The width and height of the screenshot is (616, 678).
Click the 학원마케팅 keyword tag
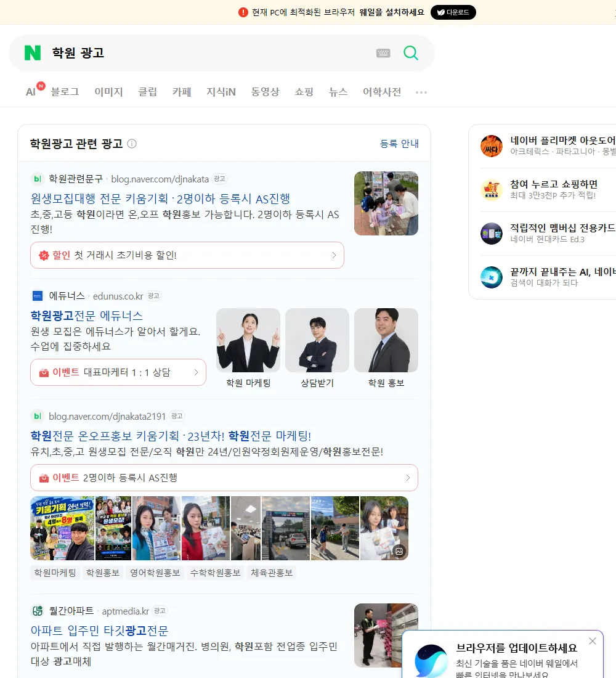tap(55, 573)
